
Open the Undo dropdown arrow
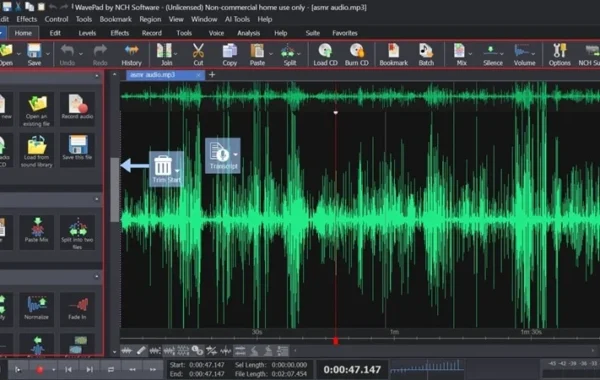[81, 54]
